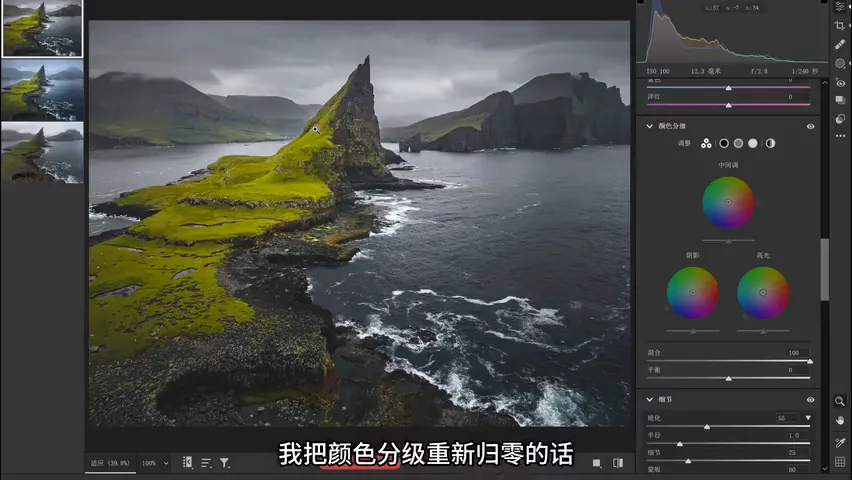The height and width of the screenshot is (480, 852).
Task: Click the 平衡 balance slider
Action: (x=729, y=378)
